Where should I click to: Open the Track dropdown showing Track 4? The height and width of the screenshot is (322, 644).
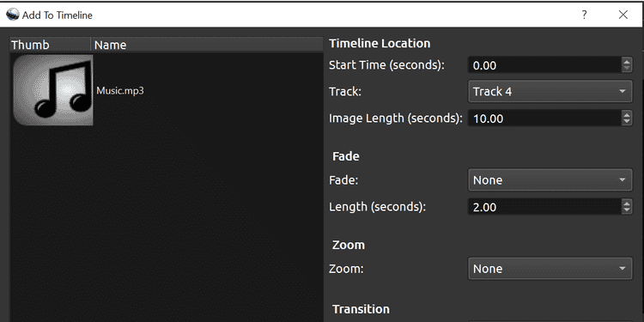pyautogui.click(x=550, y=91)
